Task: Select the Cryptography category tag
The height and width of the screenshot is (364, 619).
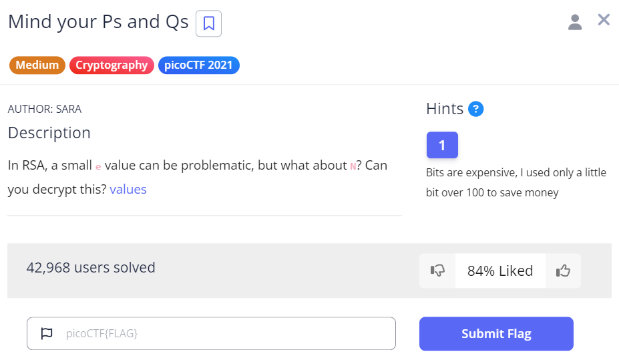Action: click(112, 65)
